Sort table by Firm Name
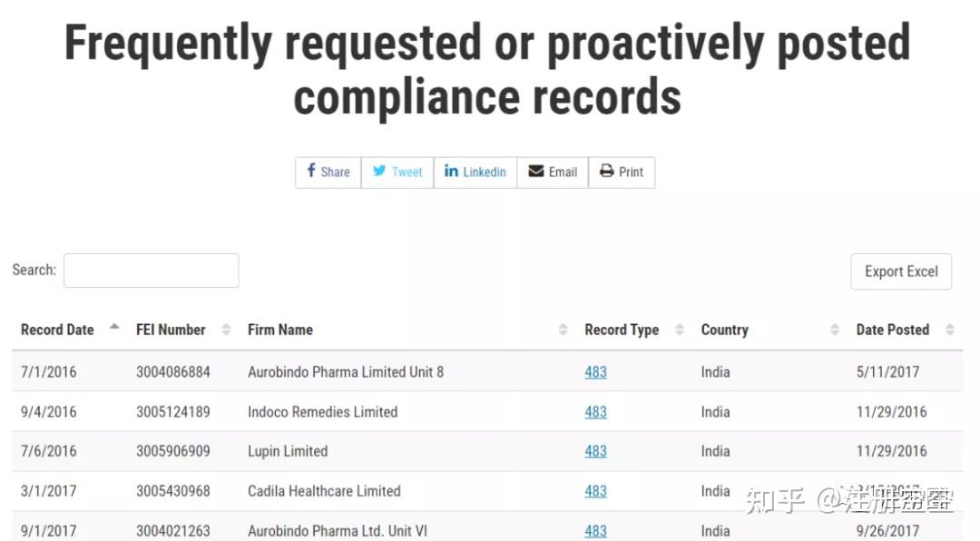This screenshot has width=980, height=541. 563,330
